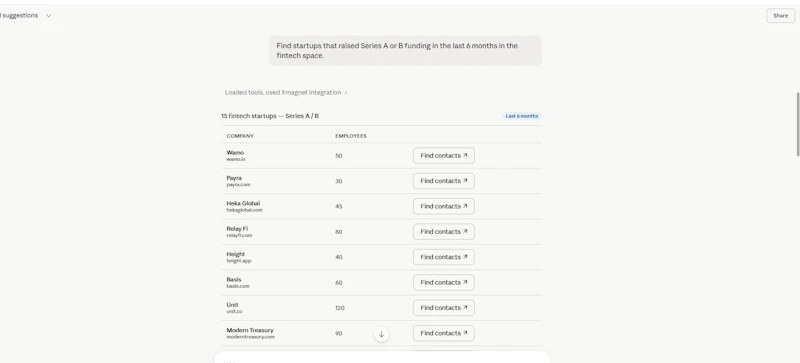Click the COMPANY column header

tap(240, 136)
